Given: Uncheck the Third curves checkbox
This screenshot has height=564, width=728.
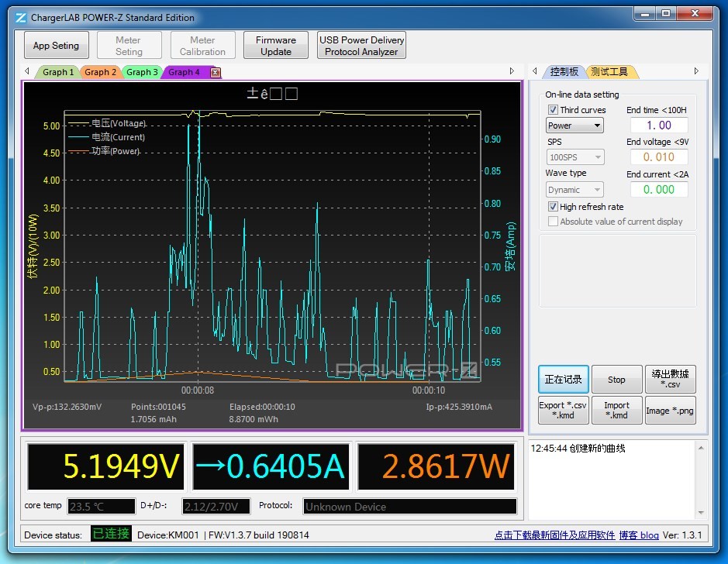Looking at the screenshot, I should (553, 110).
